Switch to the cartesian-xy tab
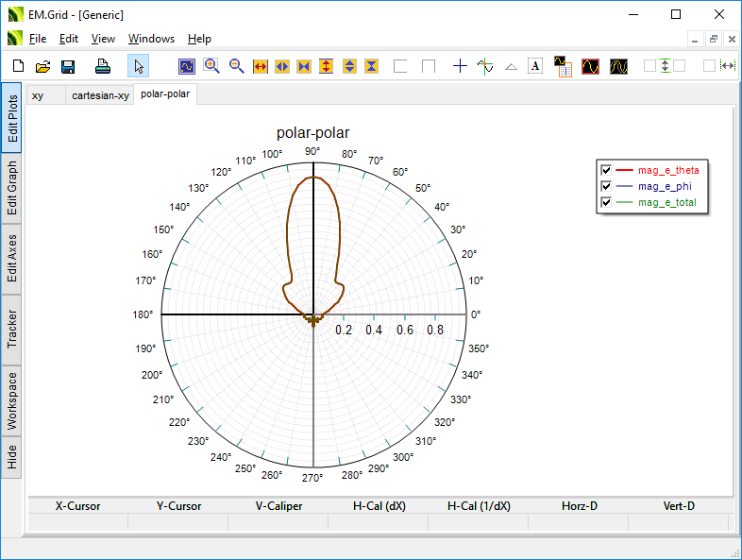742x560 pixels. [x=100, y=95]
